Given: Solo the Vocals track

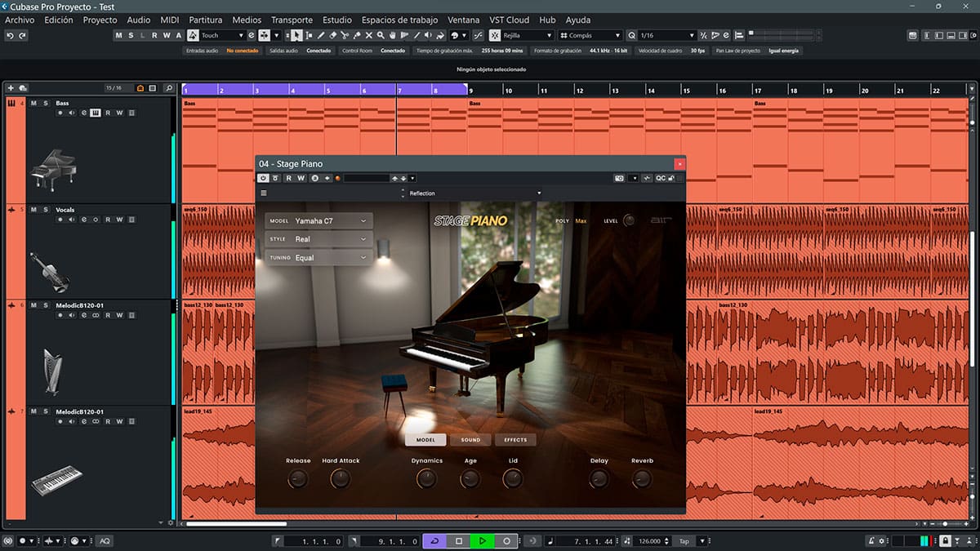Looking at the screenshot, I should click(46, 210).
